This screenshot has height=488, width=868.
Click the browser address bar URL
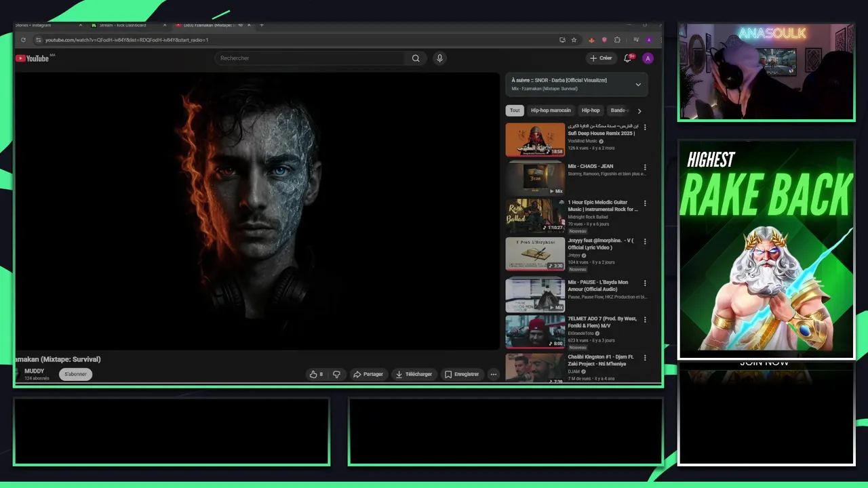point(127,40)
